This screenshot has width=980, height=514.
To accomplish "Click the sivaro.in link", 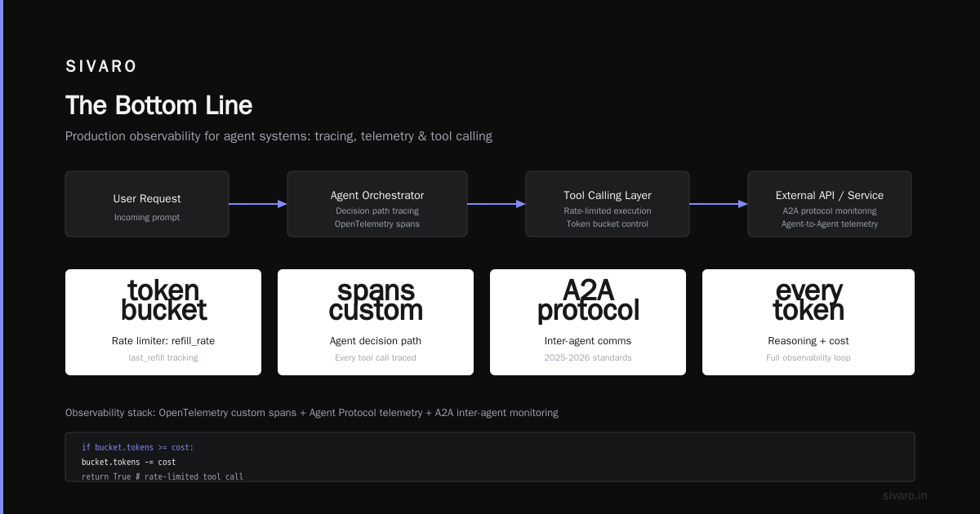I will (905, 495).
